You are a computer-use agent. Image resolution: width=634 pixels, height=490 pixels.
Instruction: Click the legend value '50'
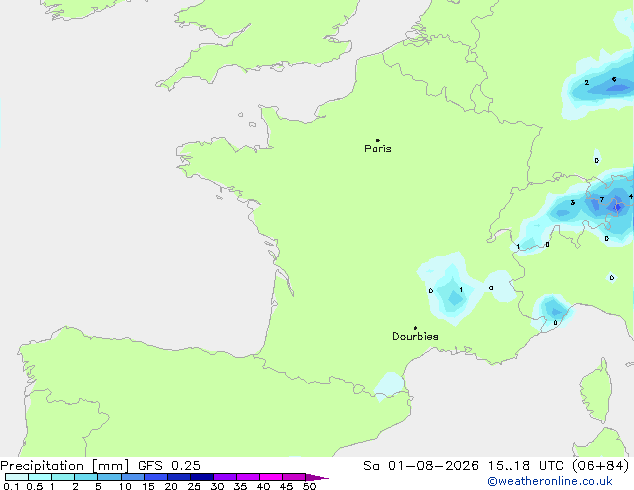[309, 486]
